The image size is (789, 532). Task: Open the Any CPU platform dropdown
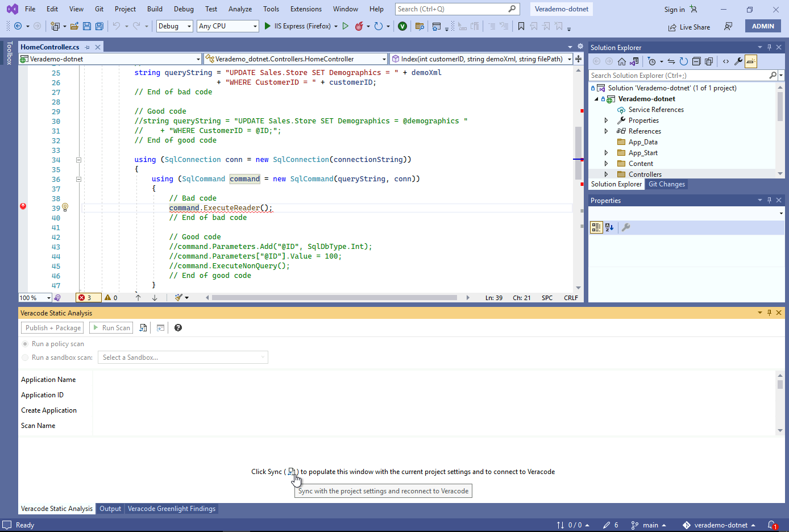click(228, 26)
